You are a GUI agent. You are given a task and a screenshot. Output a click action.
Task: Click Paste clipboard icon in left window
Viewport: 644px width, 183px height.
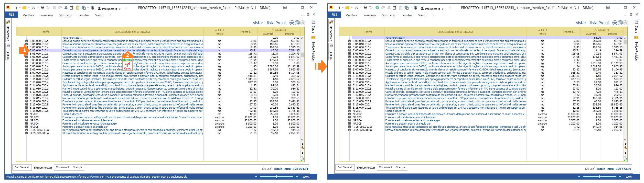[78, 8]
